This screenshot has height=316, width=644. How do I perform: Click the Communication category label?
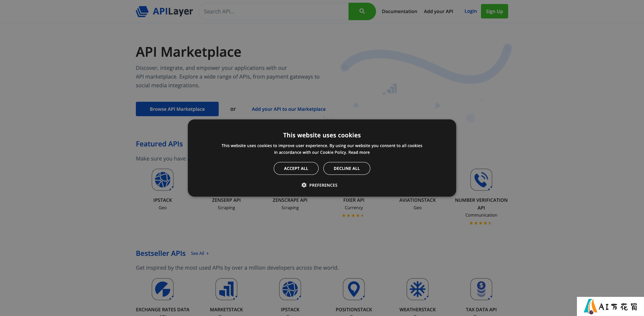(x=481, y=215)
